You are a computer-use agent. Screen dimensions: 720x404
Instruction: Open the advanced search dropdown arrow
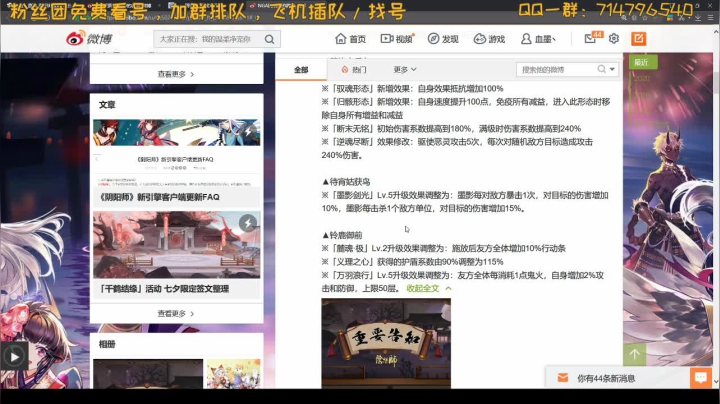click(612, 69)
